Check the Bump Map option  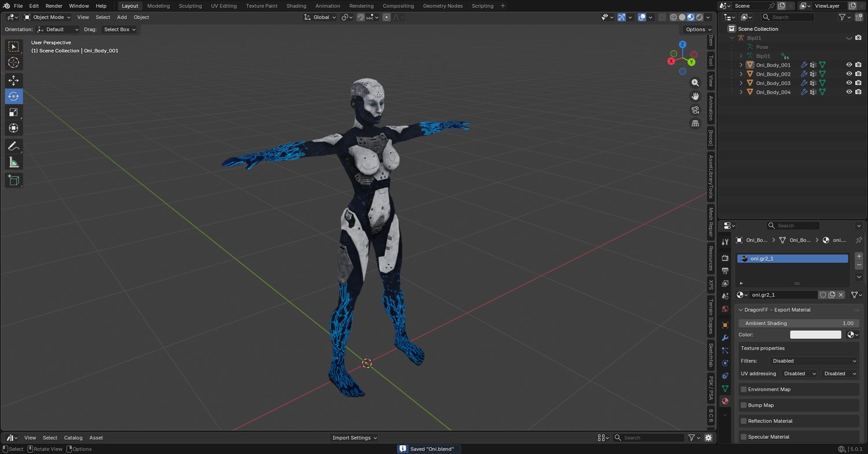[744, 405]
